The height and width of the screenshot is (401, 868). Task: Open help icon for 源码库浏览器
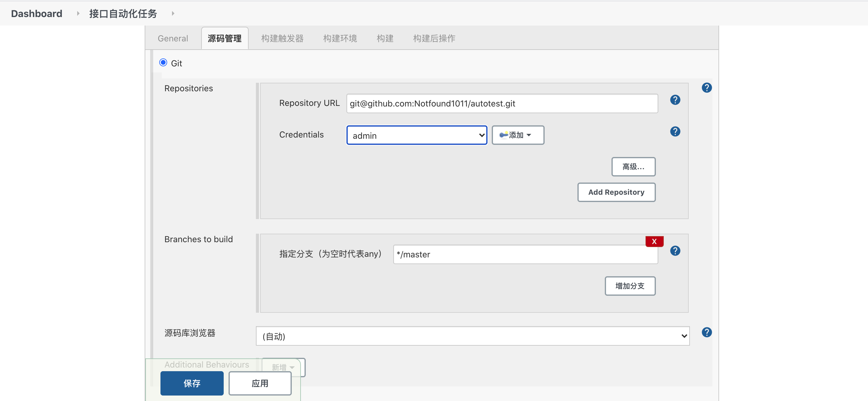707,332
